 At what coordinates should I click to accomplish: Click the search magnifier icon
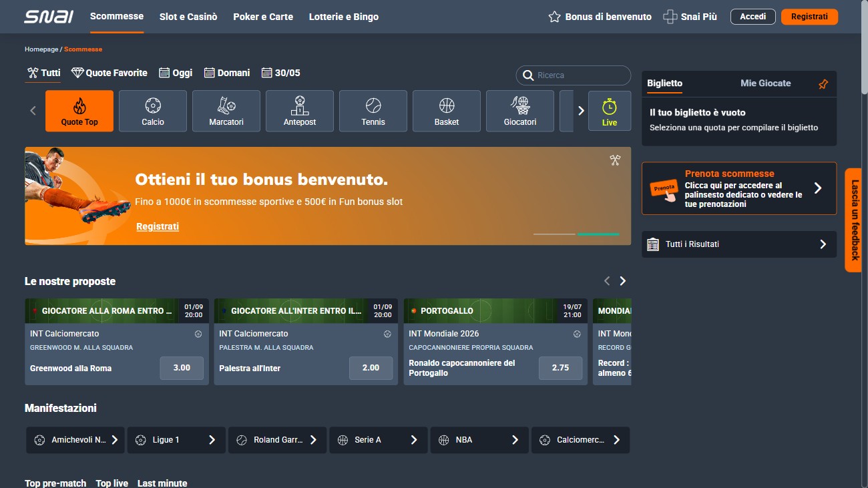[527, 75]
